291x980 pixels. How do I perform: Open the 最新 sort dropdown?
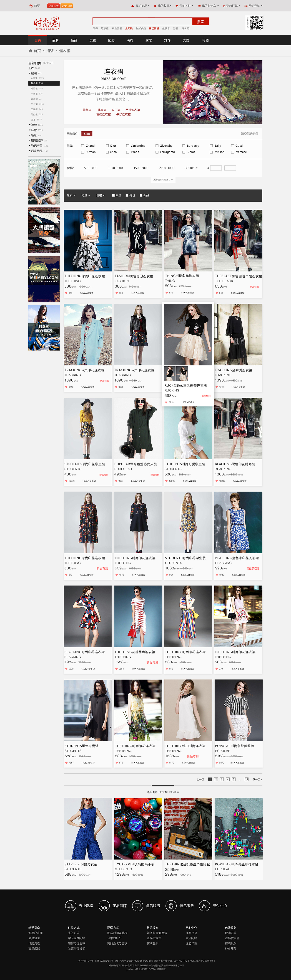coord(71,196)
